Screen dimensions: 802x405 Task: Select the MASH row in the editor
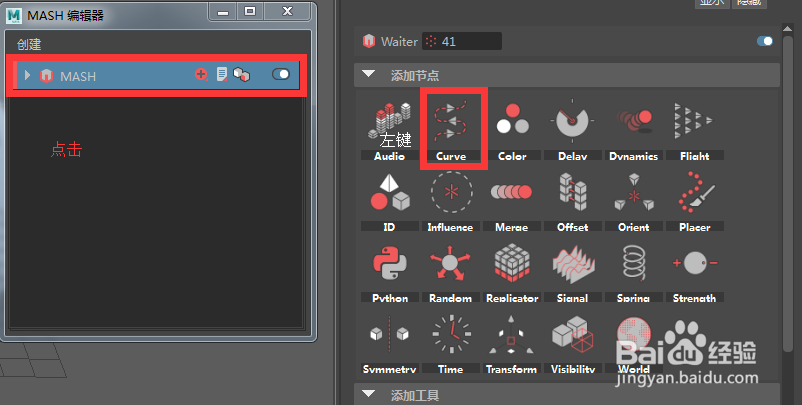click(x=156, y=75)
